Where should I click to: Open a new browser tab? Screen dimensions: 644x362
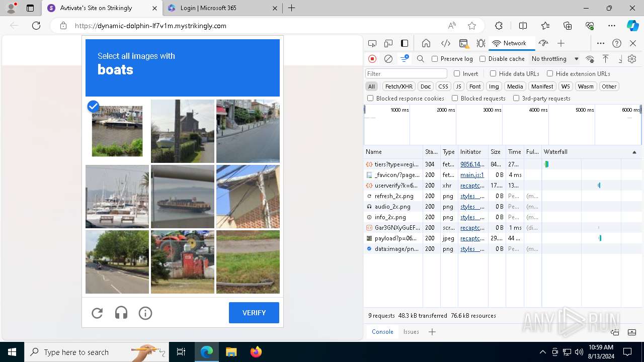click(x=292, y=8)
